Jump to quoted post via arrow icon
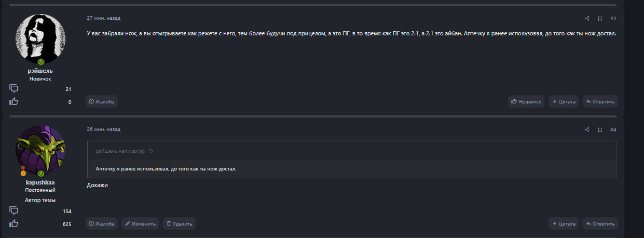Image resolution: width=644 pixels, height=238 pixels. 151,151
